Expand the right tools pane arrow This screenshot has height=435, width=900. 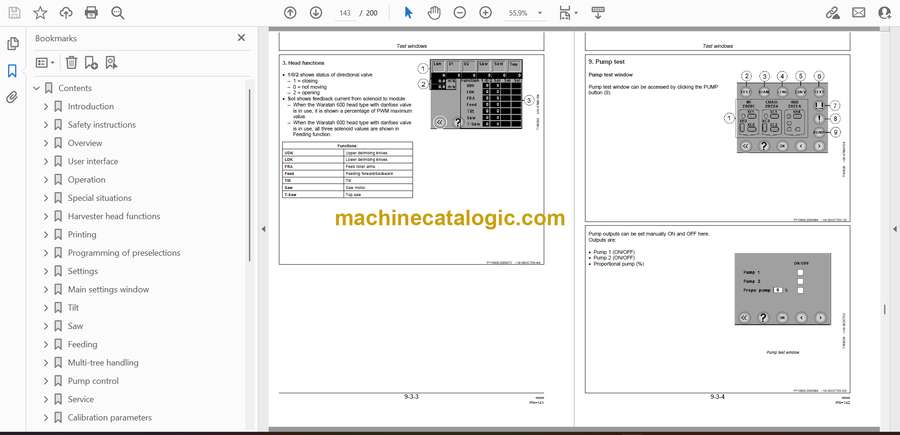(894, 229)
